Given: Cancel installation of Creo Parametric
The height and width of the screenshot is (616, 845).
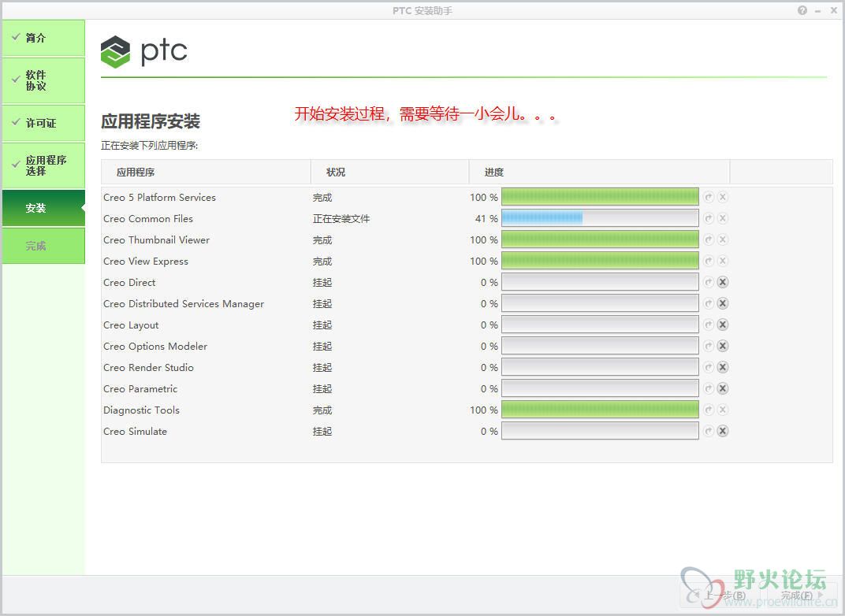Looking at the screenshot, I should click(x=723, y=389).
